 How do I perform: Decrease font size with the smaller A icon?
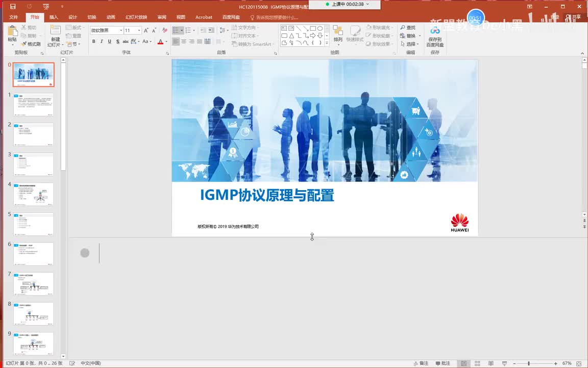click(154, 31)
